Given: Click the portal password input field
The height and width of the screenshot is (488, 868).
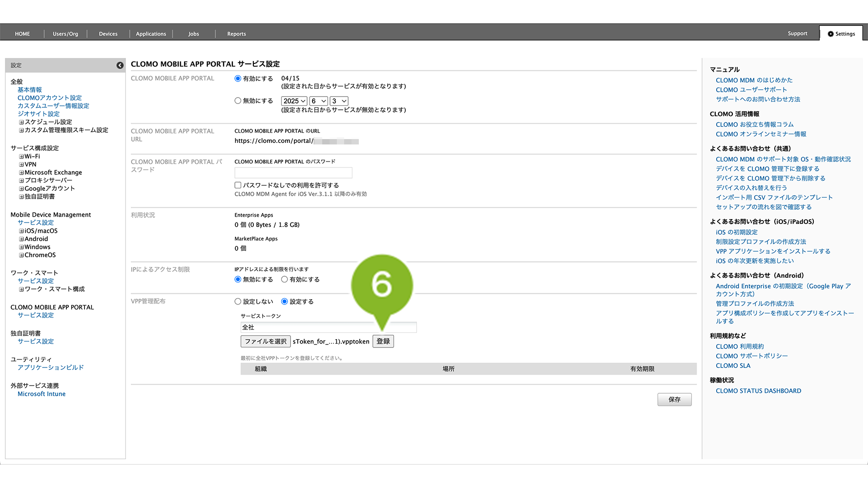Looking at the screenshot, I should (x=293, y=173).
